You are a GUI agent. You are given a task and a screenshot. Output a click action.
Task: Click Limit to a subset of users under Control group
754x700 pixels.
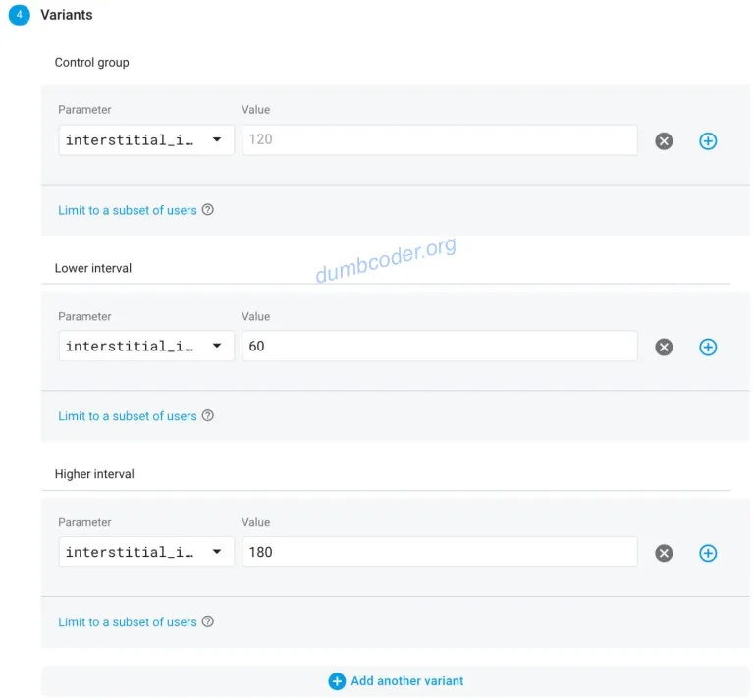(128, 210)
